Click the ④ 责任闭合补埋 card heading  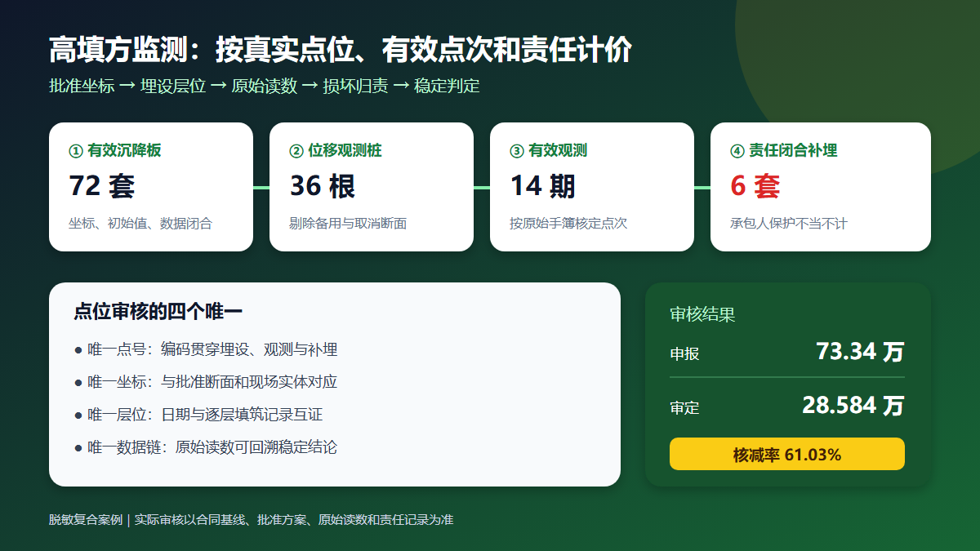coord(784,150)
